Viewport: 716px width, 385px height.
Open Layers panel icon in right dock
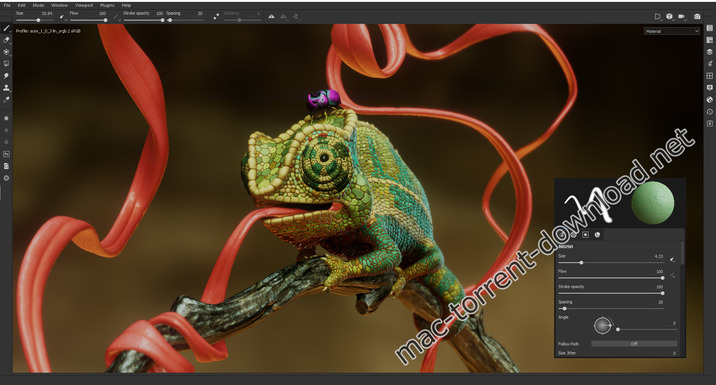pyautogui.click(x=710, y=52)
